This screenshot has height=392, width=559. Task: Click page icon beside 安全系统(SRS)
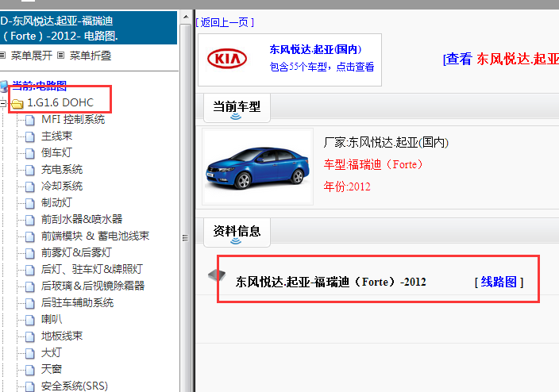pos(30,386)
